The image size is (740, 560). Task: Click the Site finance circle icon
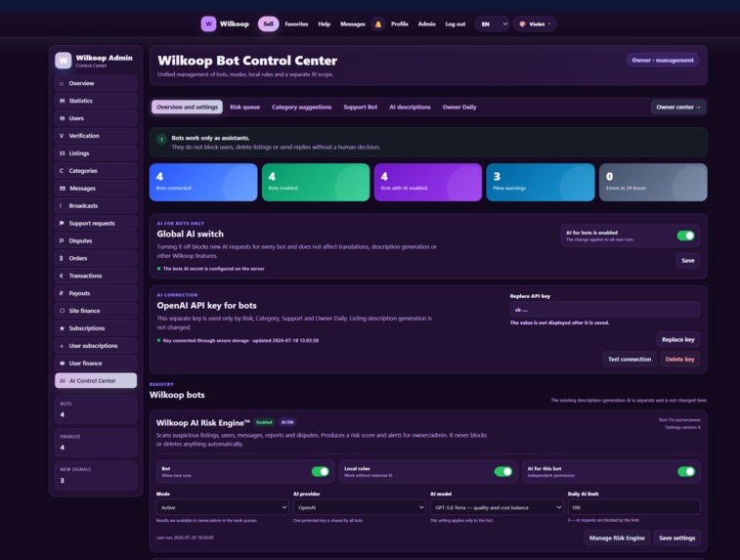[x=62, y=311]
